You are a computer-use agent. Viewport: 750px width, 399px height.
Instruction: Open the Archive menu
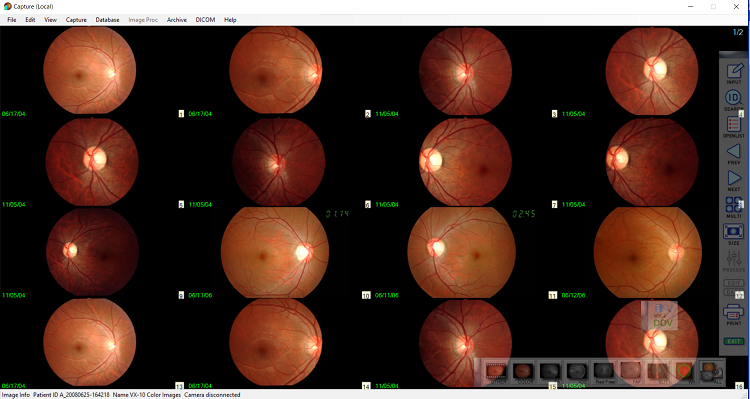(176, 20)
